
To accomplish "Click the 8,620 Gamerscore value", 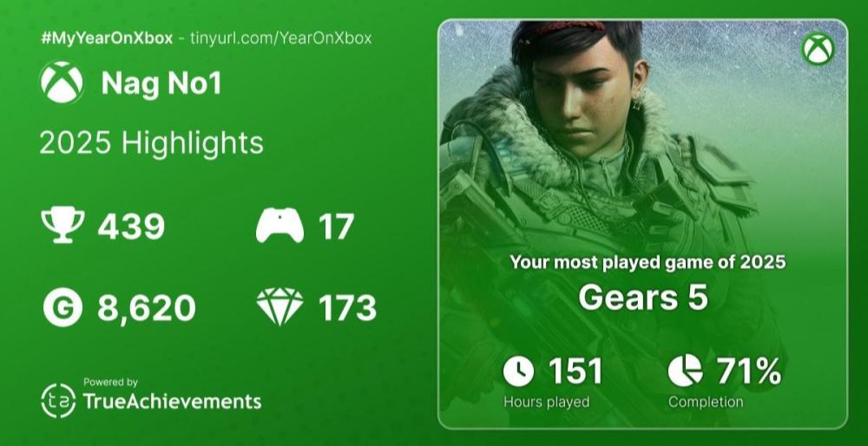I will (x=146, y=308).
